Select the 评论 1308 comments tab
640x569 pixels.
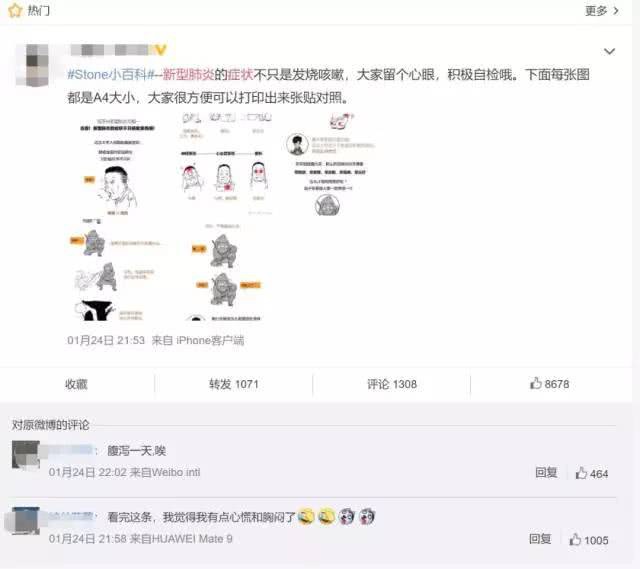coord(392,384)
